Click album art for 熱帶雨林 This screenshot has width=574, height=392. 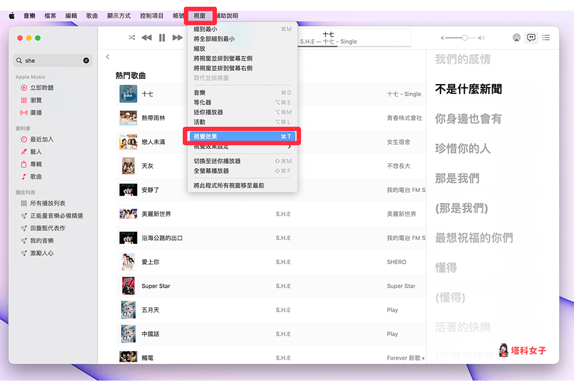point(128,118)
